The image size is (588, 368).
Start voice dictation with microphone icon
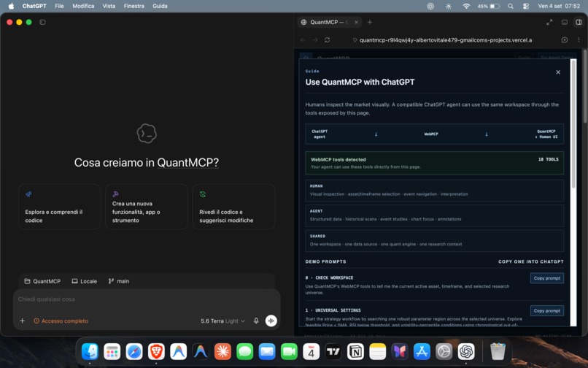click(256, 321)
